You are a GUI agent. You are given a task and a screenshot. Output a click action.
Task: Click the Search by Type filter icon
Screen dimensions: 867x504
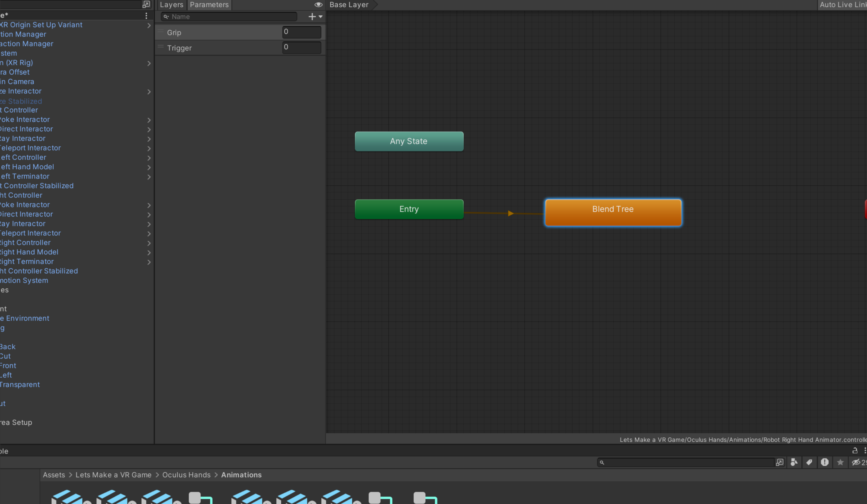coord(794,462)
